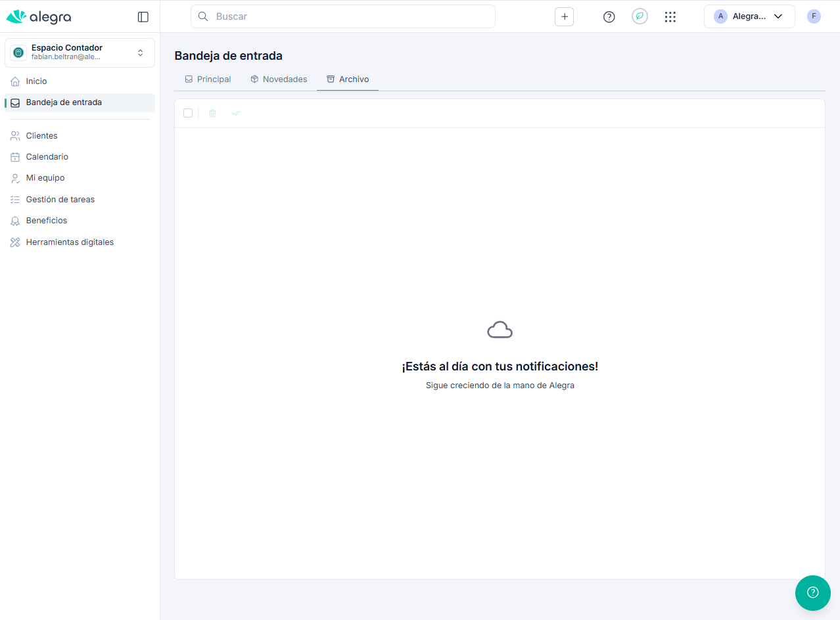The image size is (840, 620).
Task: Open the Clientes section from the sidebar
Action: (41, 135)
